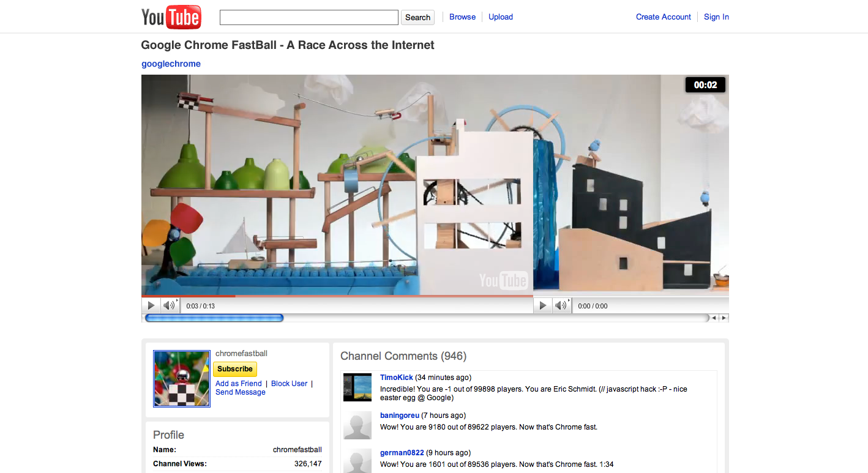Click the Channel Views value 326,147
The height and width of the screenshot is (473, 868).
[307, 464]
